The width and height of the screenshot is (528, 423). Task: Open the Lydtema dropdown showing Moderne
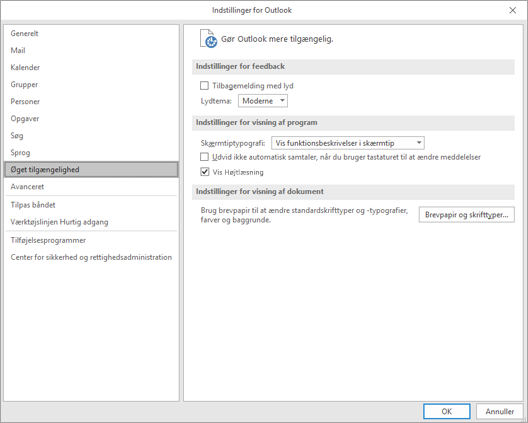tap(263, 101)
